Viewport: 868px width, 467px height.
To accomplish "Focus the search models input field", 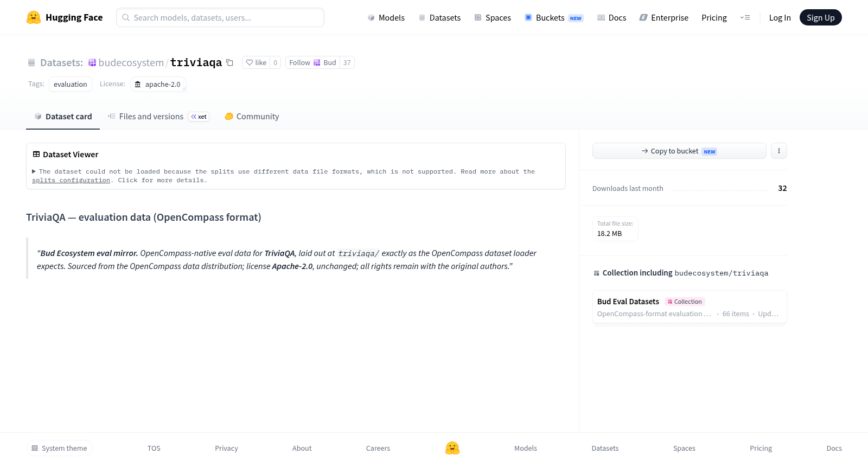I will (x=220, y=17).
